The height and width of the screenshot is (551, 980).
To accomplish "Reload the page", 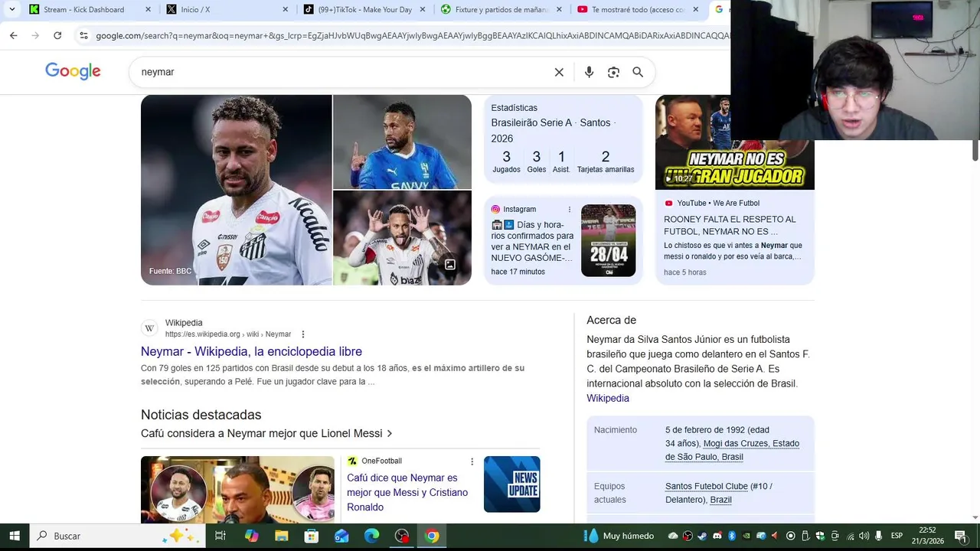I will pos(57,35).
